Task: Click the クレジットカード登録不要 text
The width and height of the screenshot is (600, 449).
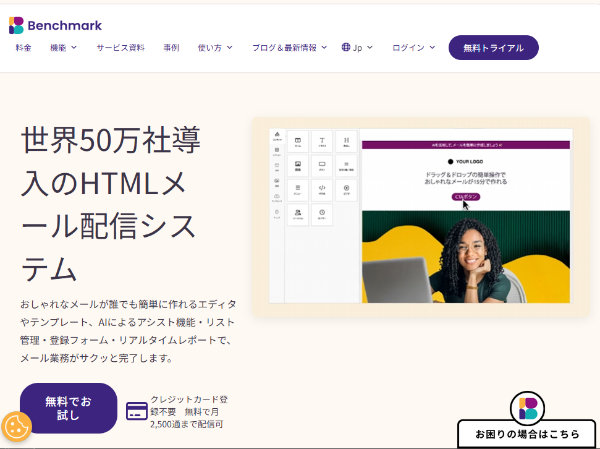Action: [189, 406]
